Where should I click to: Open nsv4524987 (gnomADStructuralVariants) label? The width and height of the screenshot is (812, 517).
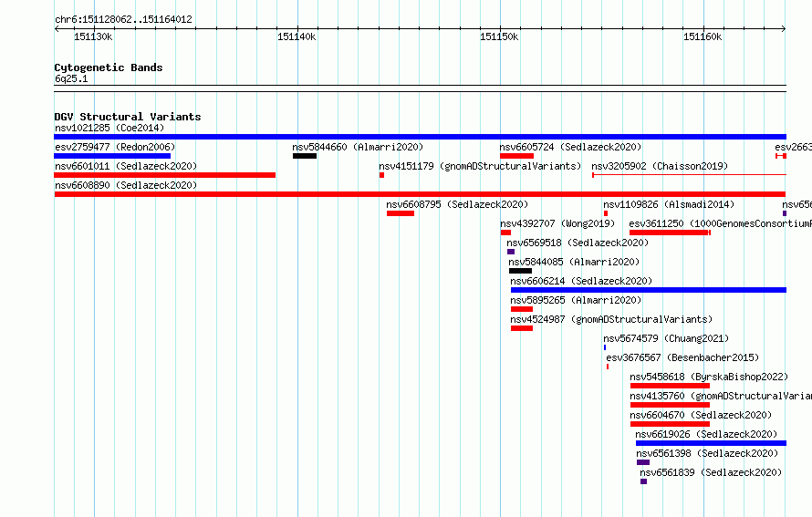pyautogui.click(x=611, y=319)
